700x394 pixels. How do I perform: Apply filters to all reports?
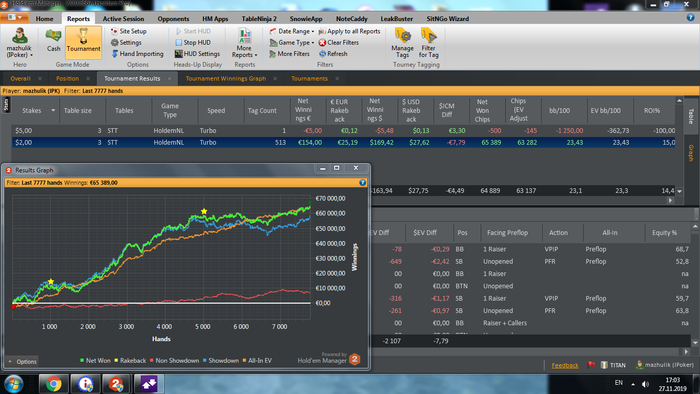(349, 31)
